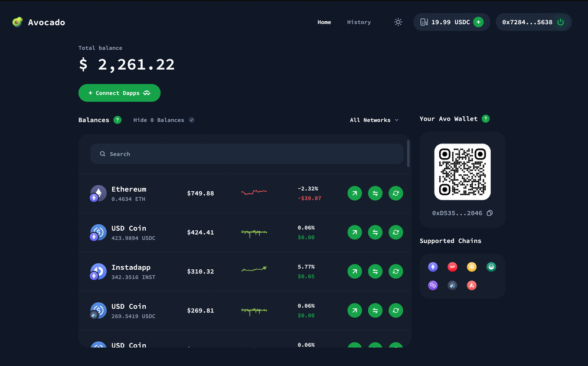Click the red Ethereum price sparkline
Viewport: 588px width, 366px height.
click(x=254, y=192)
